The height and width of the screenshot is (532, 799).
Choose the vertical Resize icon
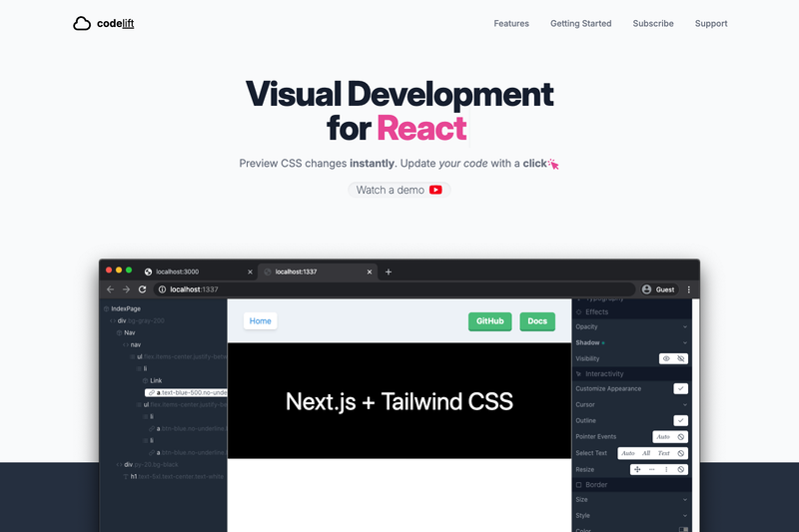pyautogui.click(x=666, y=469)
